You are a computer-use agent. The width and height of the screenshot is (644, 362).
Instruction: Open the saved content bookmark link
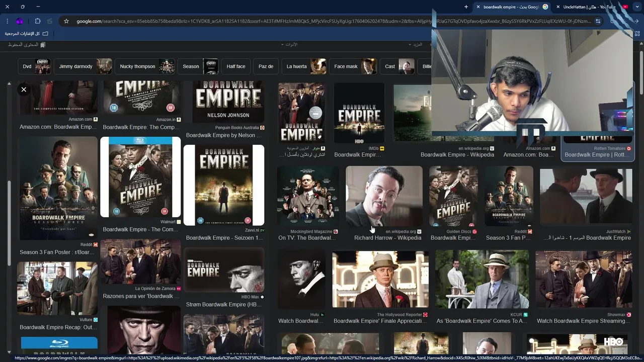pyautogui.click(x=27, y=45)
